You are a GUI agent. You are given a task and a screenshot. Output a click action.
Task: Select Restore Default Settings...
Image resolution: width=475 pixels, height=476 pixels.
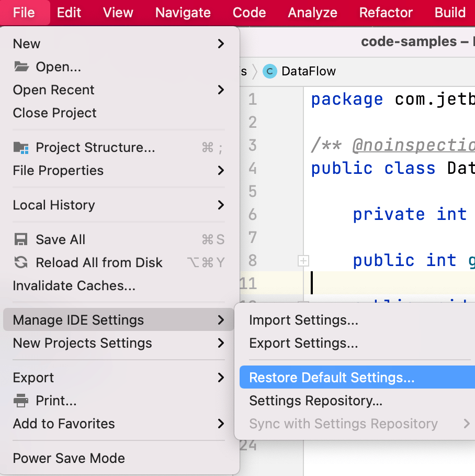point(332,378)
